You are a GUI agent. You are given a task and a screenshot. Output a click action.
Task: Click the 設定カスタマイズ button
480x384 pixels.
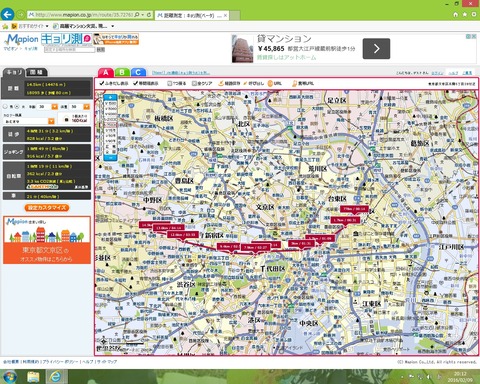[x=47, y=208]
